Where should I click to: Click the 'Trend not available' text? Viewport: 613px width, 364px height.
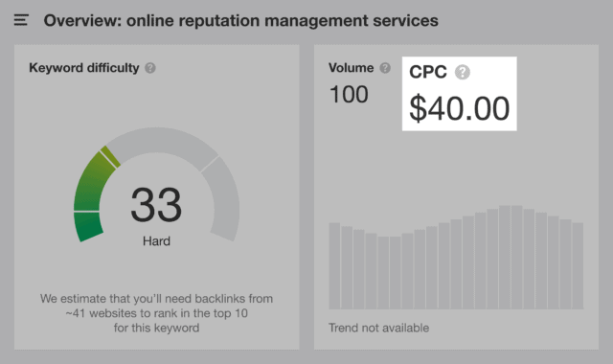click(x=378, y=328)
